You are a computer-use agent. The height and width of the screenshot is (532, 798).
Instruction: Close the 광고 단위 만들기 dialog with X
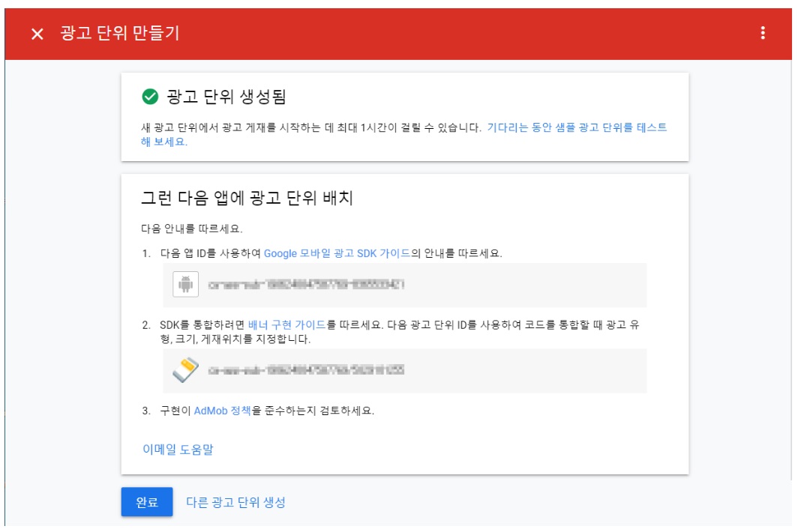[x=37, y=34]
